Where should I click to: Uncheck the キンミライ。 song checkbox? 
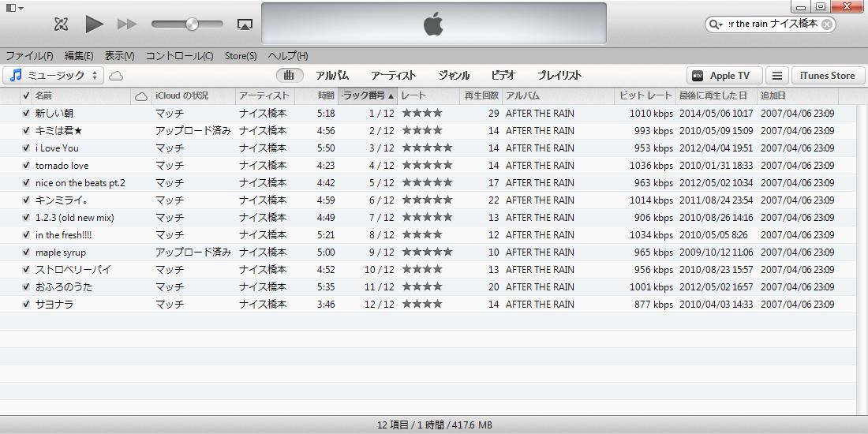26,200
